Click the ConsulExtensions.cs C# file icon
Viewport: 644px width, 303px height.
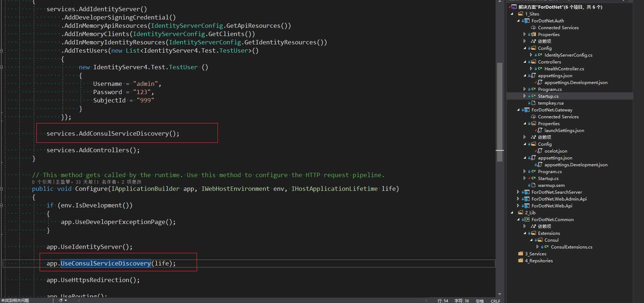pyautogui.click(x=546, y=247)
